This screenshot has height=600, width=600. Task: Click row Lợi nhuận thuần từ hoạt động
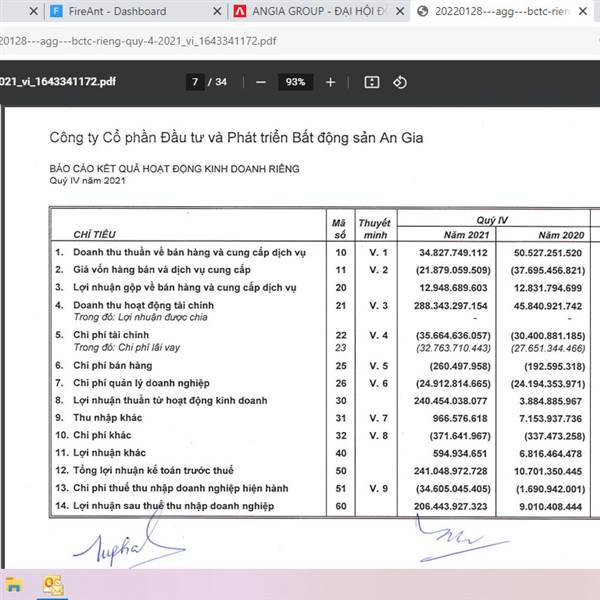161,400
